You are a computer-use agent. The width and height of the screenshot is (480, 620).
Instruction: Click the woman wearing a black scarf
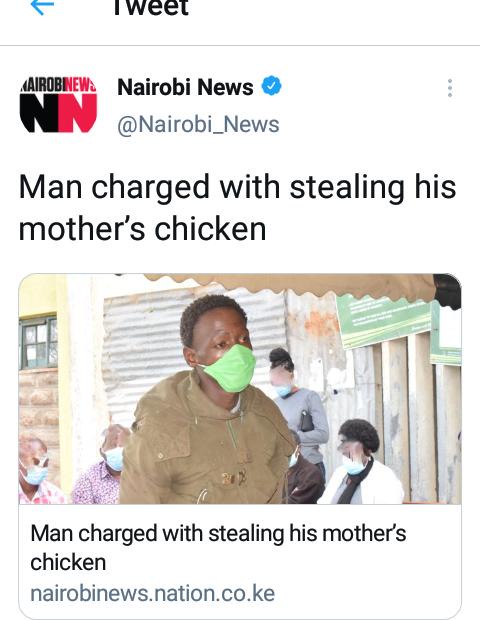click(361, 462)
